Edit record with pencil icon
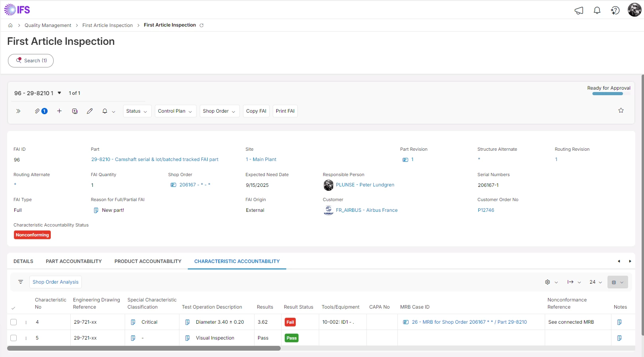Image resolution: width=644 pixels, height=357 pixels. [x=90, y=111]
